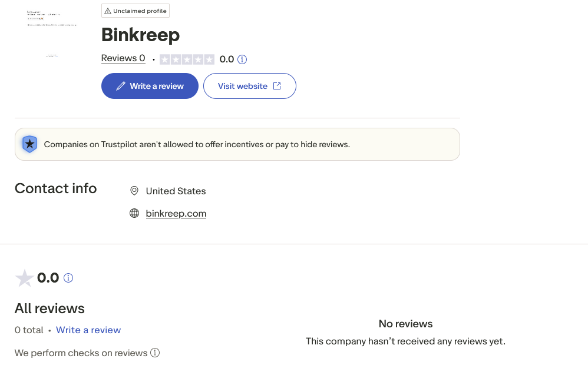The image size is (588, 365).
Task: Click the gray star beside the lower 0.0 rating
Action: [x=24, y=278]
